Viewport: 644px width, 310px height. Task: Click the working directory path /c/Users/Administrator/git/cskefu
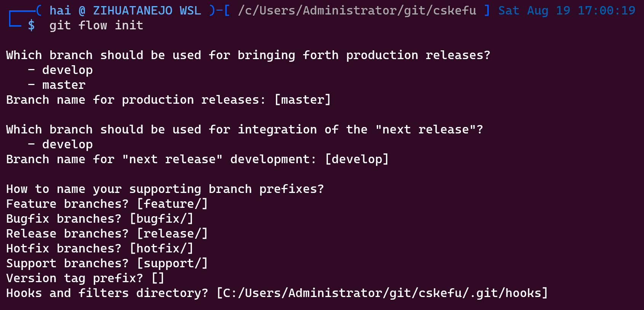[357, 10]
